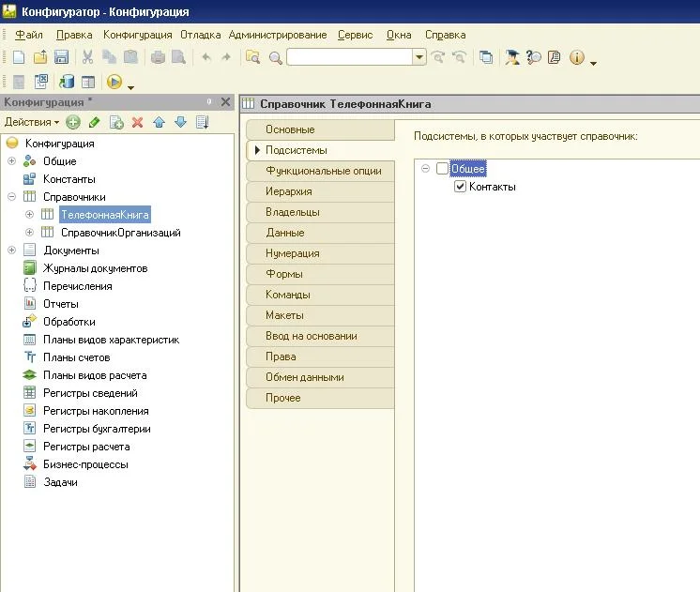The width and height of the screenshot is (700, 592).
Task: Click the yellow information icon in toolbar
Action: coord(576,57)
